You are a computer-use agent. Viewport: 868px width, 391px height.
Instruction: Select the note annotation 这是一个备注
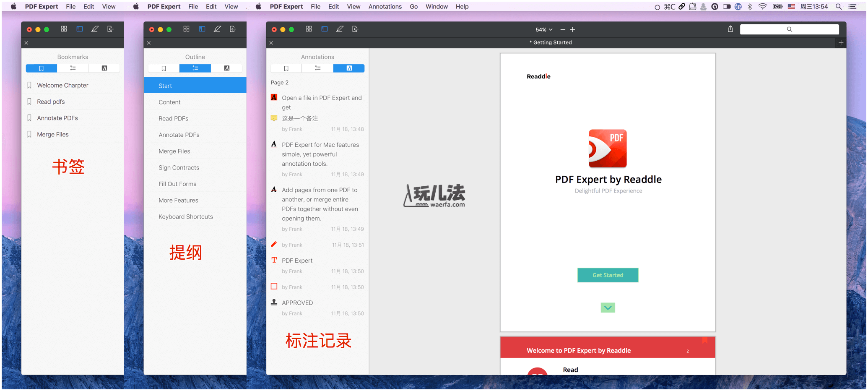click(317, 123)
